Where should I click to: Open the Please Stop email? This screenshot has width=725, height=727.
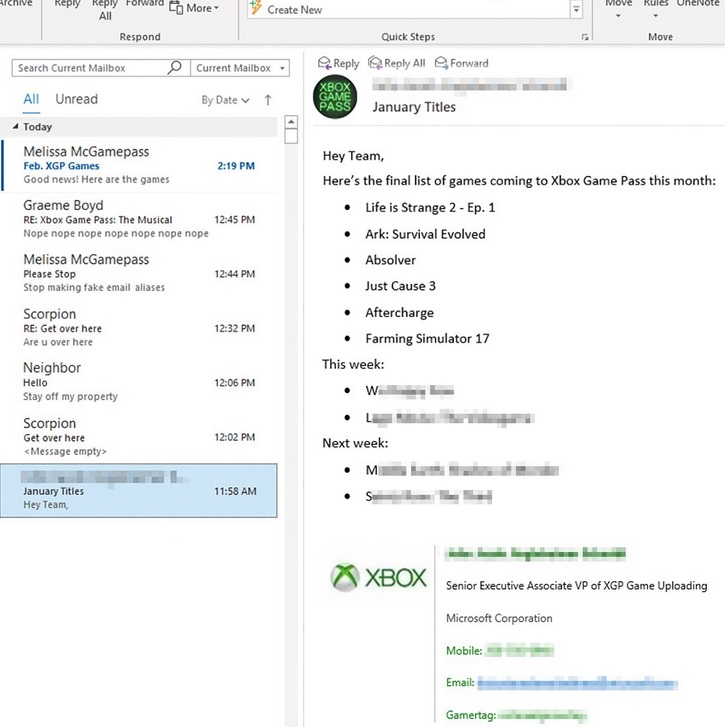(139, 274)
